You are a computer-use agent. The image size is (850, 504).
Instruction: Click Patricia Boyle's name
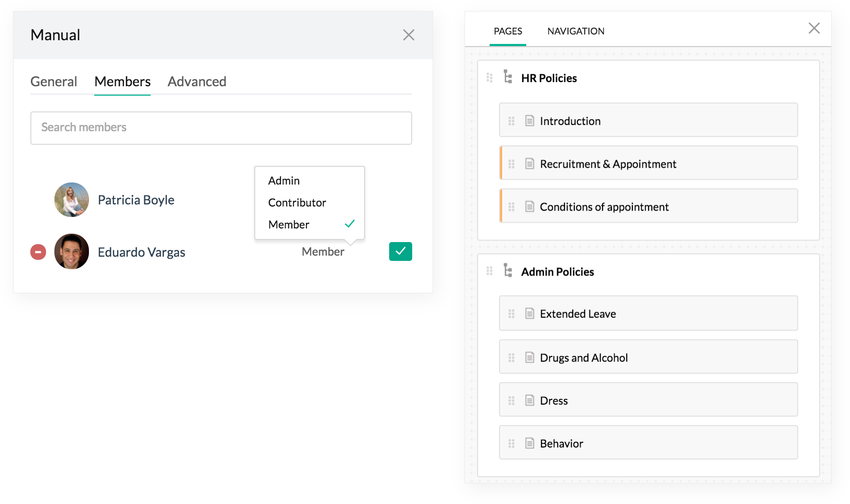(x=136, y=200)
